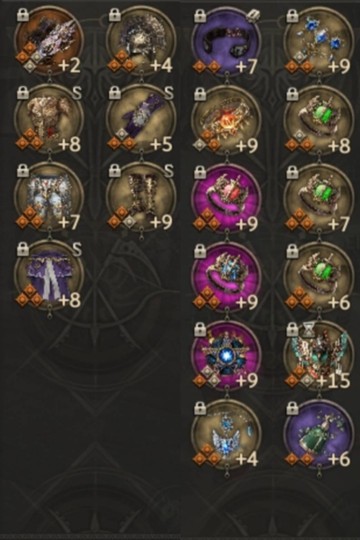Toggle lock icon on +8 purple cloak
The width and height of the screenshot is (360, 540).
[x=23, y=248]
